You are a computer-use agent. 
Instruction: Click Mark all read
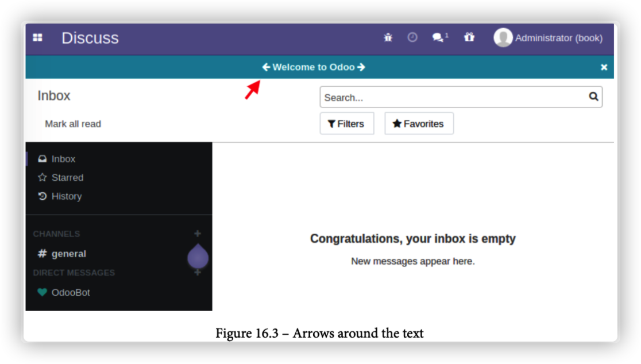click(x=73, y=124)
